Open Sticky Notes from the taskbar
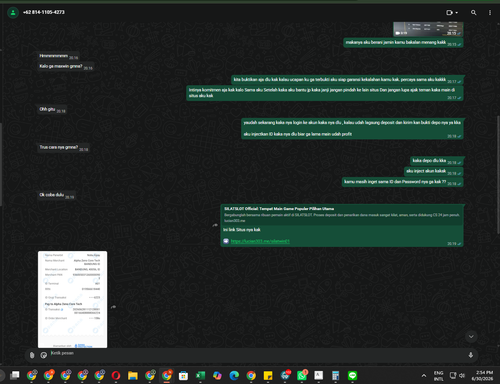 (268, 376)
